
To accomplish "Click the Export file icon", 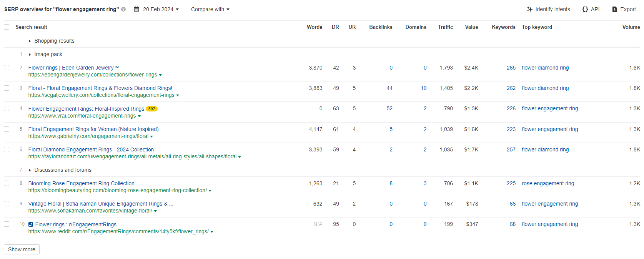I will click(x=615, y=9).
